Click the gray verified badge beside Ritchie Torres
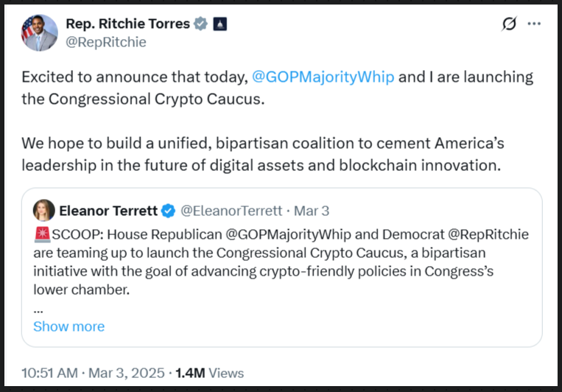The image size is (562, 392). tap(200, 24)
